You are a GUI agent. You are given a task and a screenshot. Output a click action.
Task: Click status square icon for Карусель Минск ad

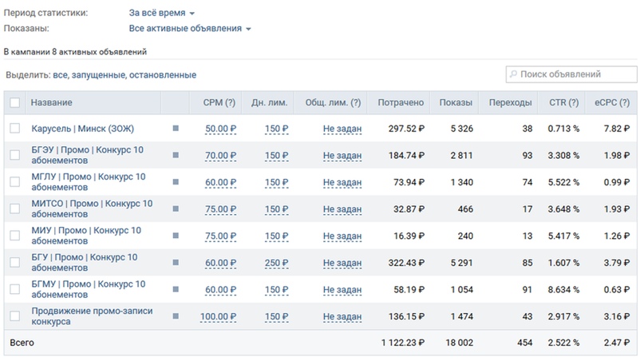click(176, 128)
